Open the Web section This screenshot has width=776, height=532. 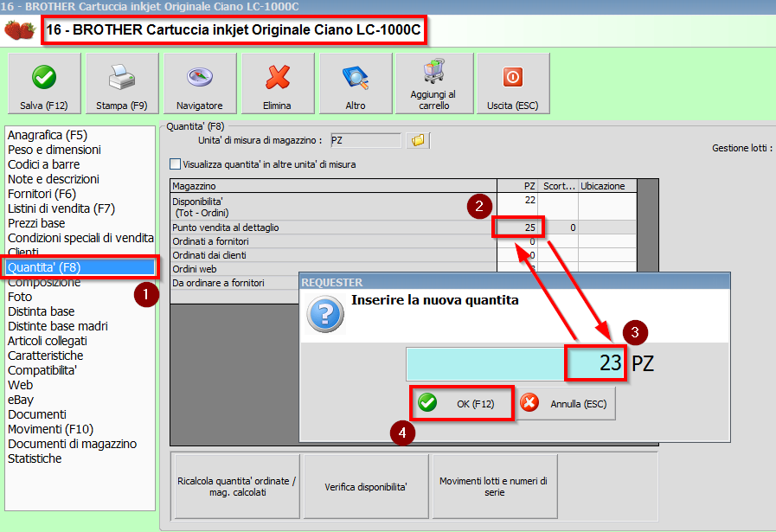[x=20, y=385]
